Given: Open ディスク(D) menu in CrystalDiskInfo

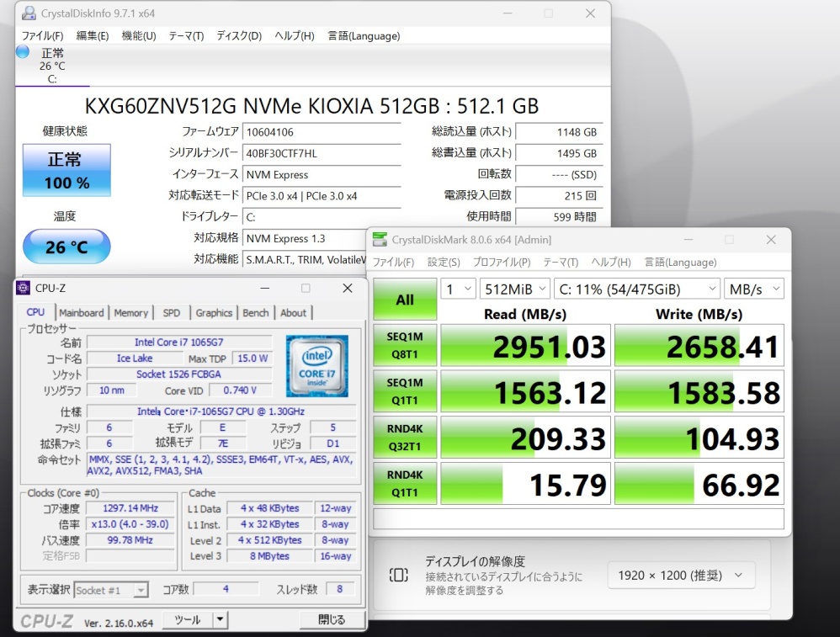Looking at the screenshot, I should (239, 36).
